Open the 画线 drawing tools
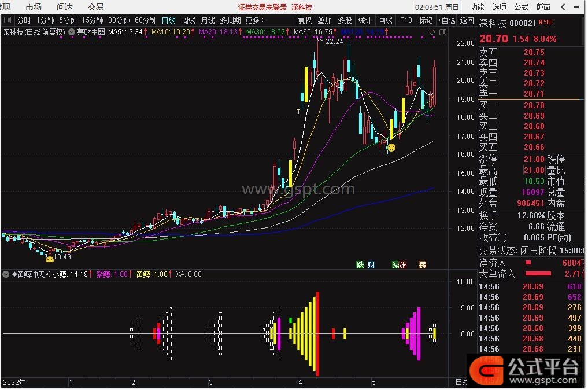This screenshot has width=588, height=390. pos(385,20)
